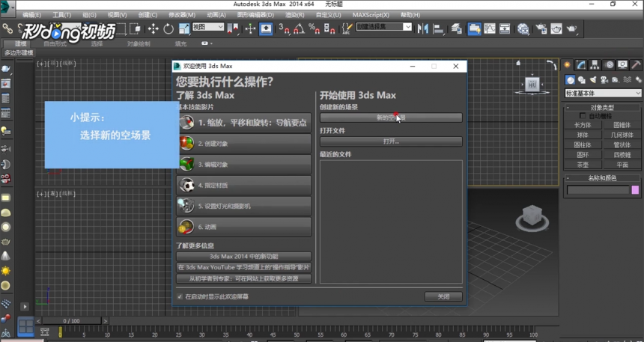Open the 工具(T) menu
The image size is (644, 342).
(x=61, y=15)
